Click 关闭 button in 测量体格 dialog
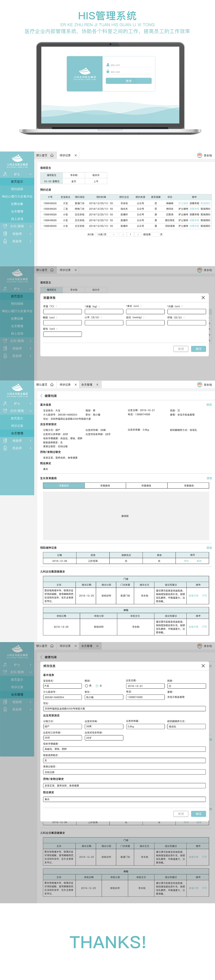This screenshot has height=980, width=215. pos(181,349)
